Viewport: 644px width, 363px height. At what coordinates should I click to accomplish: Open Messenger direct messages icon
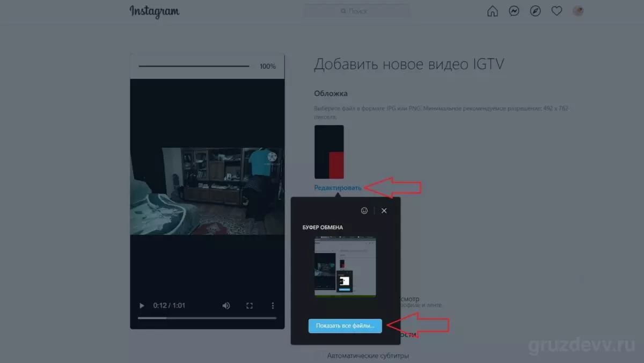(514, 11)
